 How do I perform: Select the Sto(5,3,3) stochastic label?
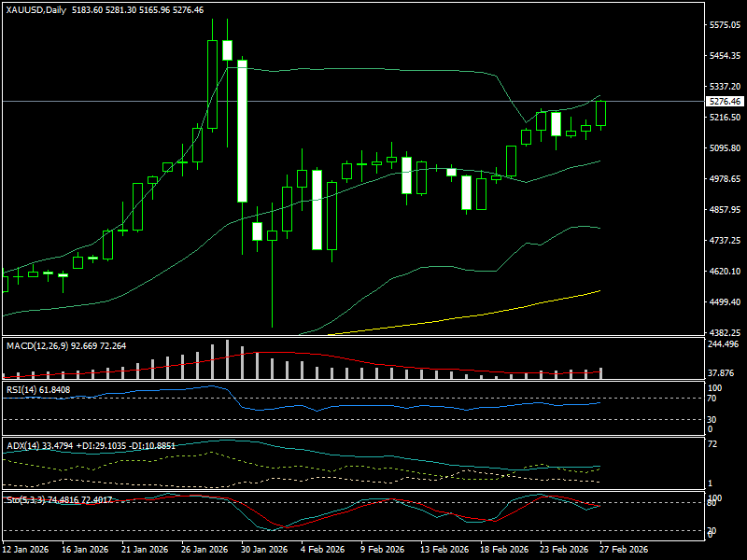click(x=23, y=499)
